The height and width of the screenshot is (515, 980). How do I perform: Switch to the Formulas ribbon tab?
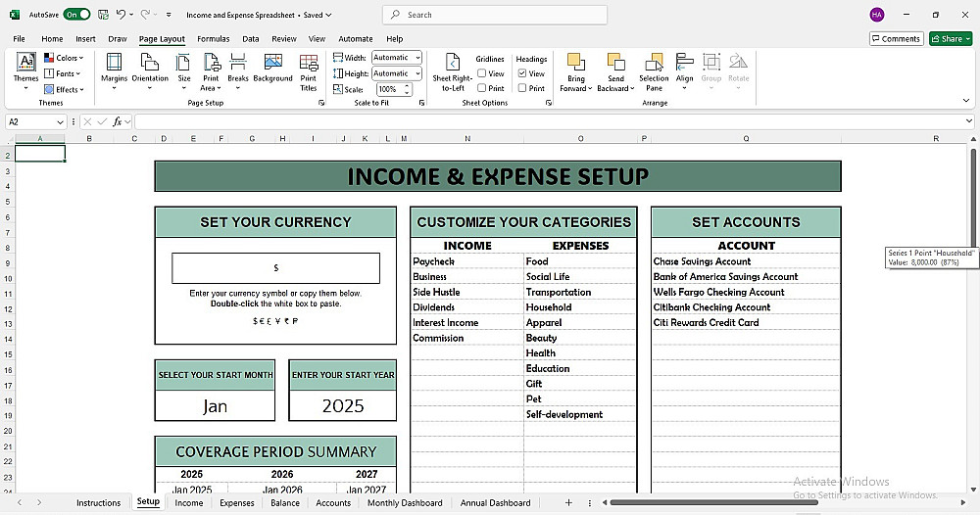click(x=213, y=39)
